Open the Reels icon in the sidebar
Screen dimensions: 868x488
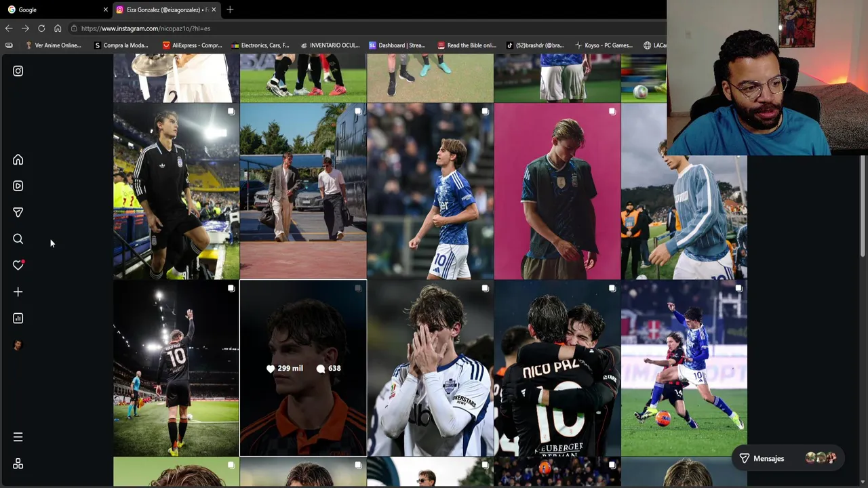[18, 186]
